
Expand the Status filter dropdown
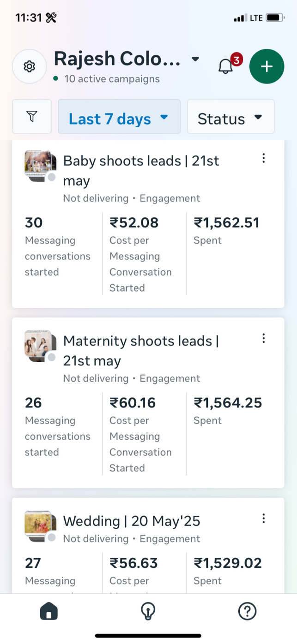pyautogui.click(x=230, y=117)
